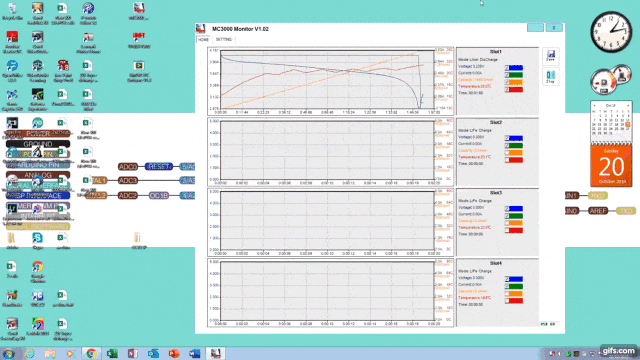640x360 pixels.
Task: Click the desktop analog clock gadget
Action: (x=611, y=32)
